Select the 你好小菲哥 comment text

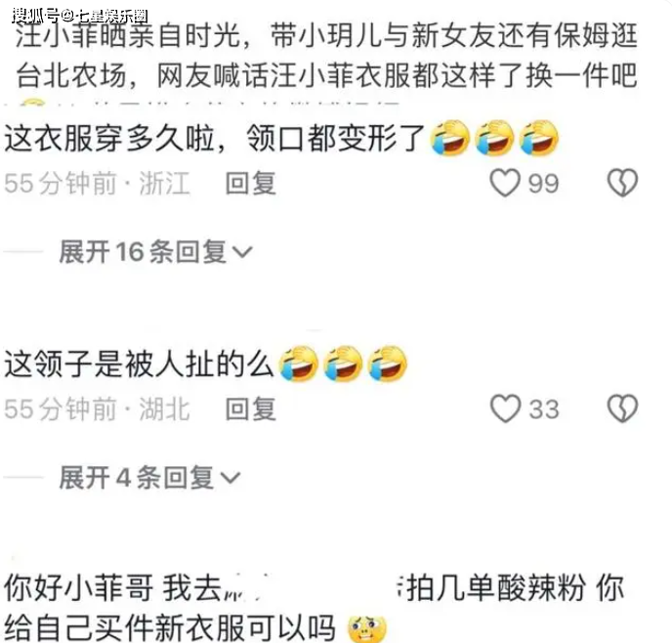tap(314, 608)
